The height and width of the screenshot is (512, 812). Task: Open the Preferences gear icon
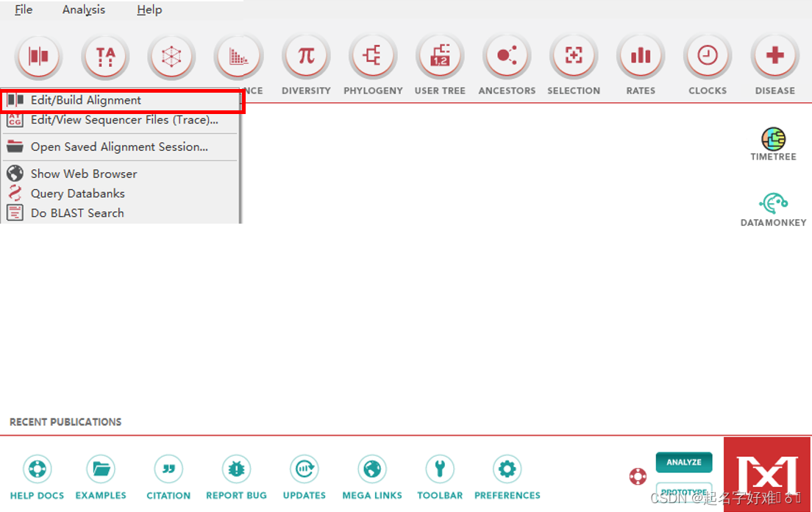[x=507, y=469]
